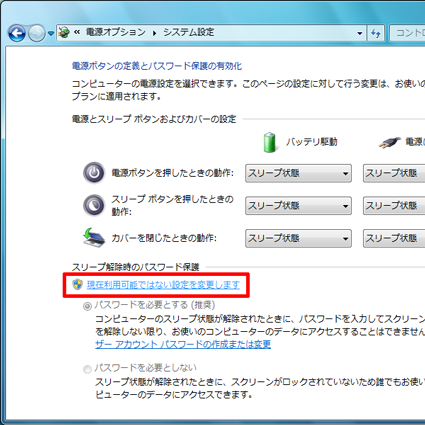The height and width of the screenshot is (425, 425).
Task: Click the スリープ解除時のパスワード保護 section label
Action: pyautogui.click(x=135, y=267)
